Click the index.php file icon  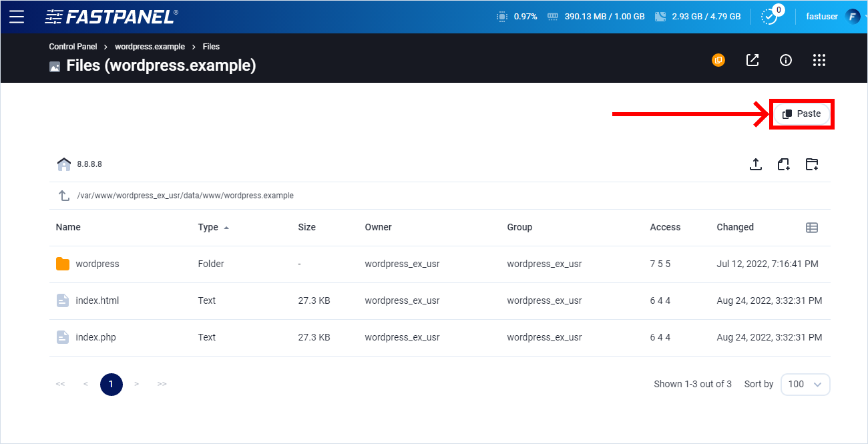[63, 337]
